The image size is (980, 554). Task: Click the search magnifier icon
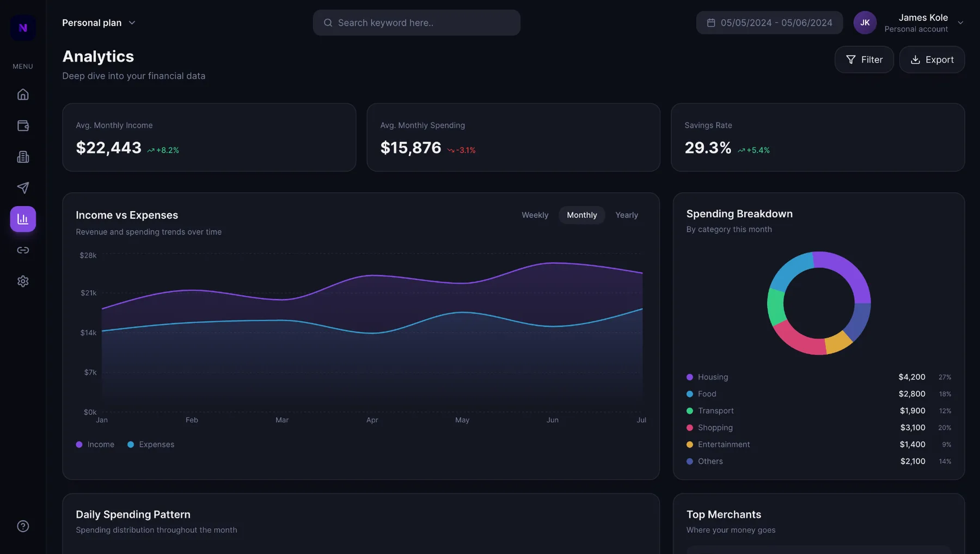click(x=328, y=23)
